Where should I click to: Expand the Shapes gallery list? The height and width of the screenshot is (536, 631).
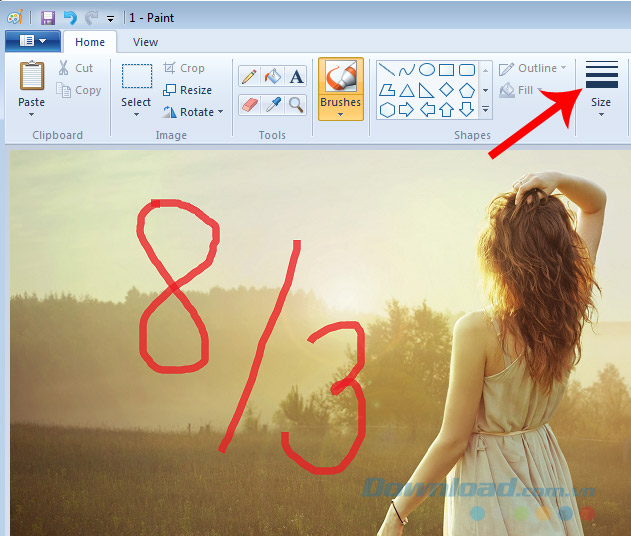click(x=486, y=109)
